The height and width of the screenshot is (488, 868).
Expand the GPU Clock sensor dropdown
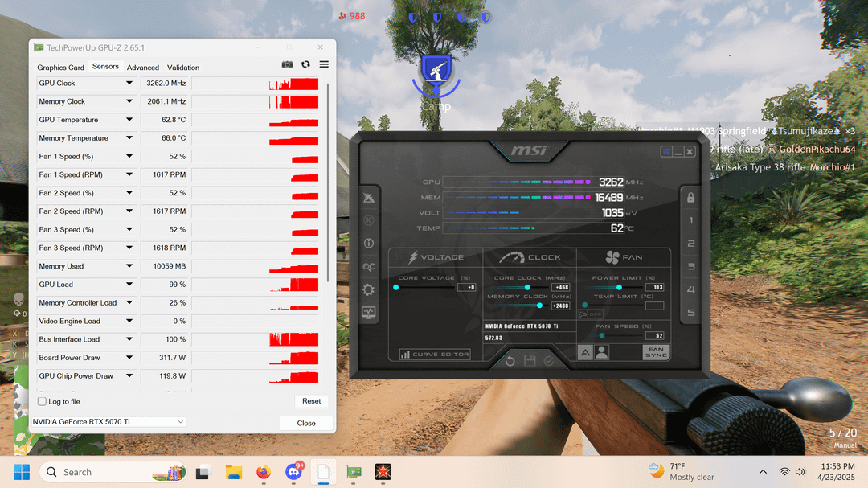129,83
